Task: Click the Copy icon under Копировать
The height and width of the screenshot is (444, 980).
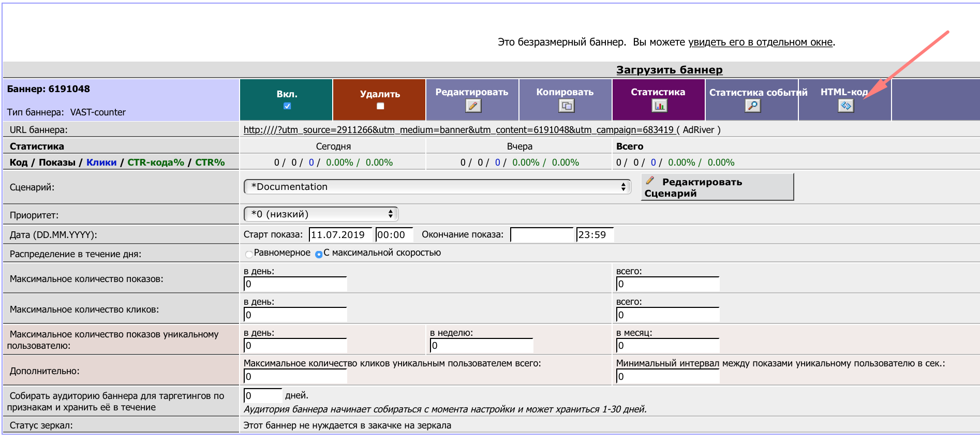Action: 567,106
